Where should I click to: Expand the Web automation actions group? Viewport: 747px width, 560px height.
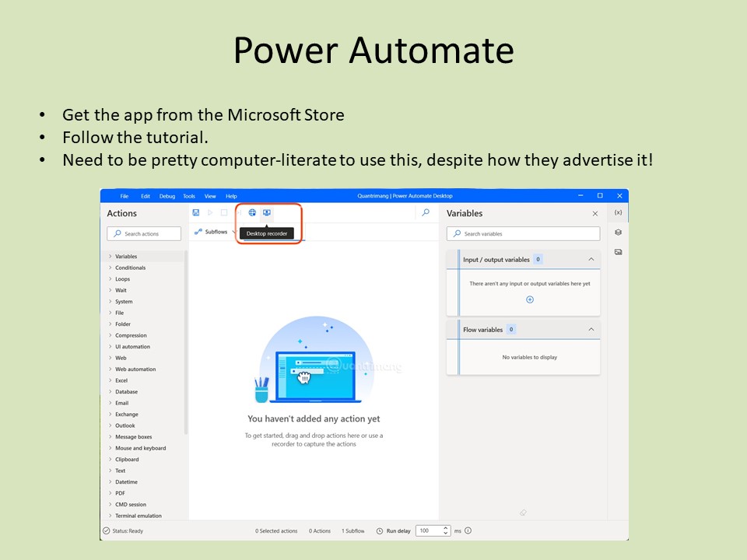135,369
